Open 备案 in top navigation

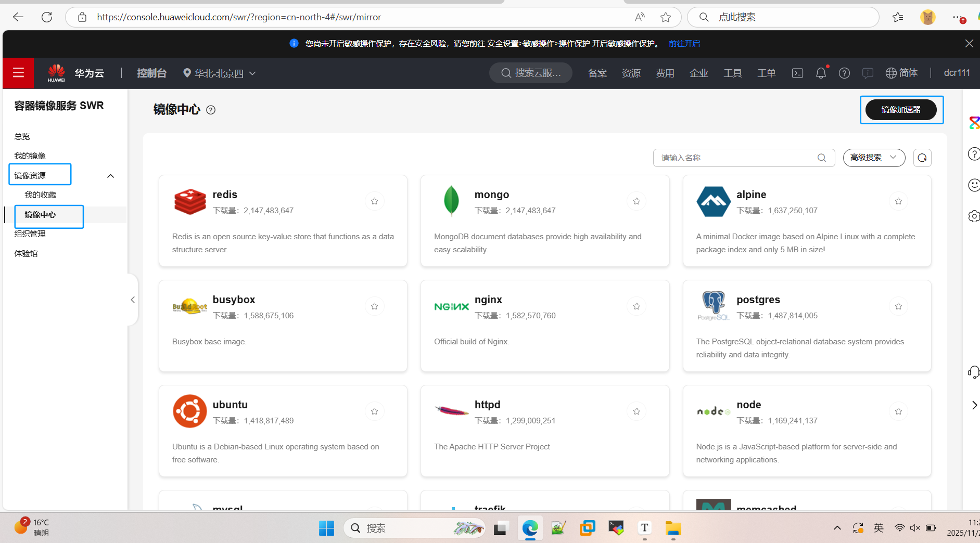[x=597, y=73]
